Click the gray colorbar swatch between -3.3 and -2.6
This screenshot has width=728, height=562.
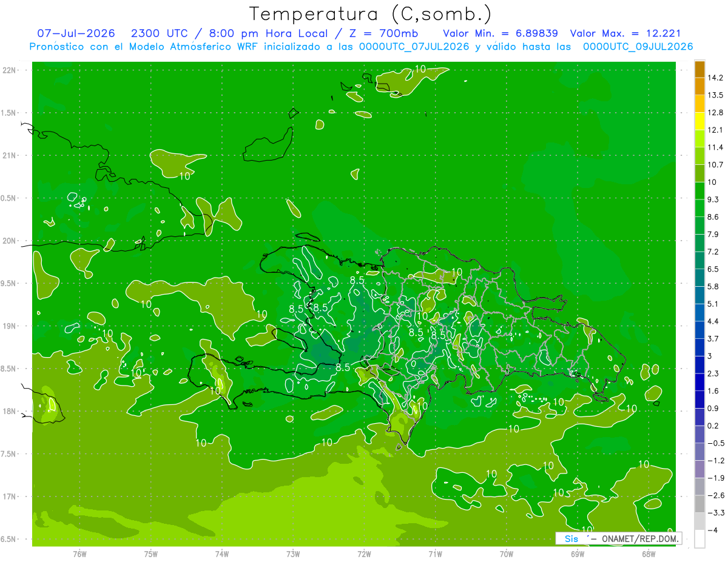[x=699, y=504]
